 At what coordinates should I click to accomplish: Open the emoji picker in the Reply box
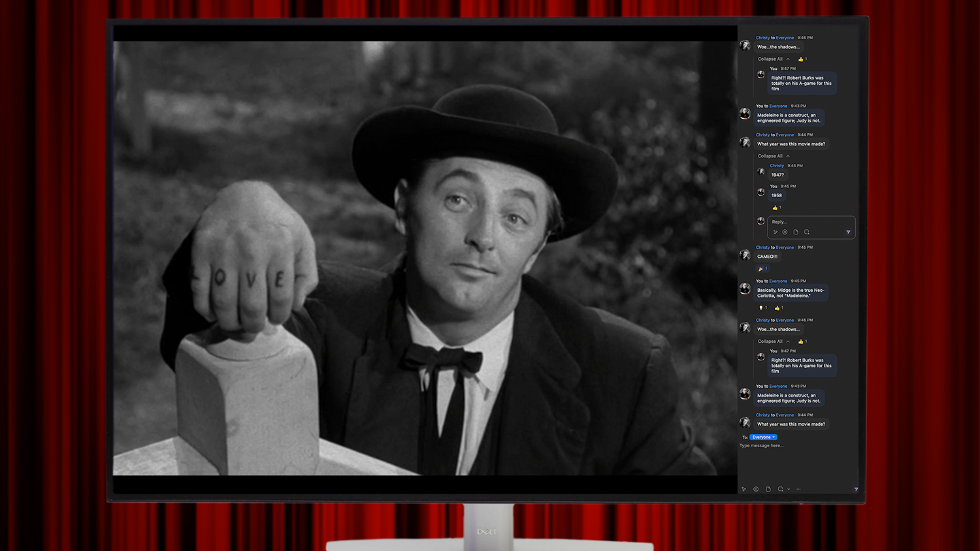(x=785, y=232)
